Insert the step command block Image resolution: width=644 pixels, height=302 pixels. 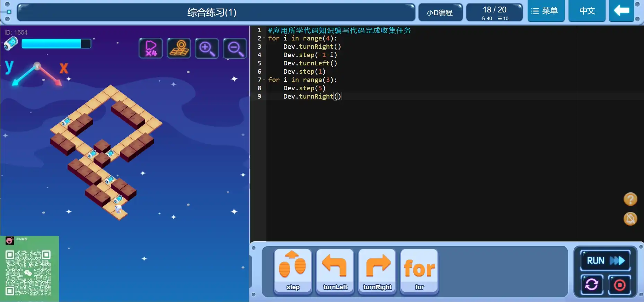pos(293,271)
